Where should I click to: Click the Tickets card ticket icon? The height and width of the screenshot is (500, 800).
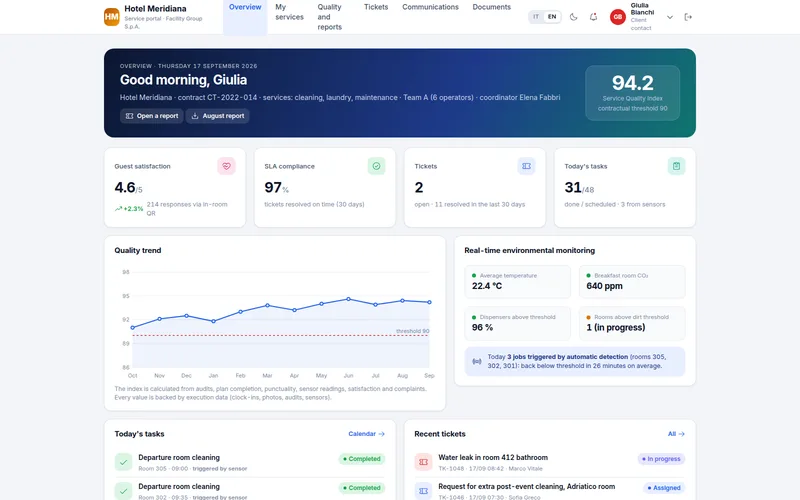click(527, 166)
